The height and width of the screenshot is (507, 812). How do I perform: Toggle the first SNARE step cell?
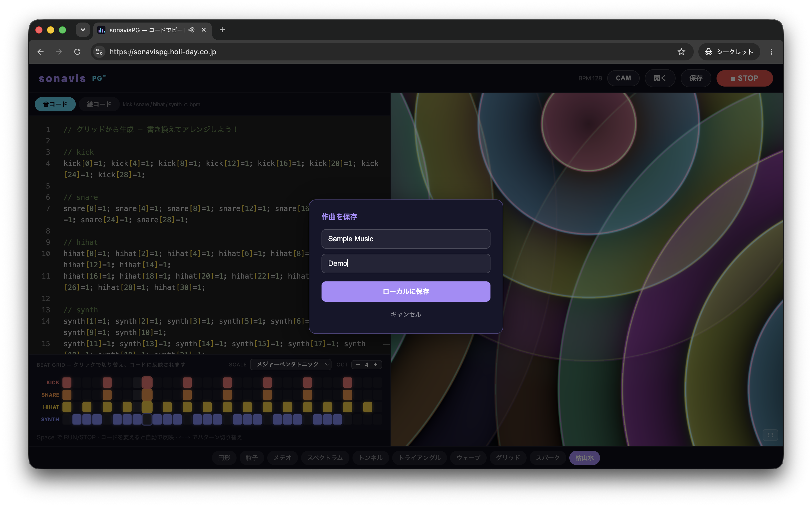(67, 395)
